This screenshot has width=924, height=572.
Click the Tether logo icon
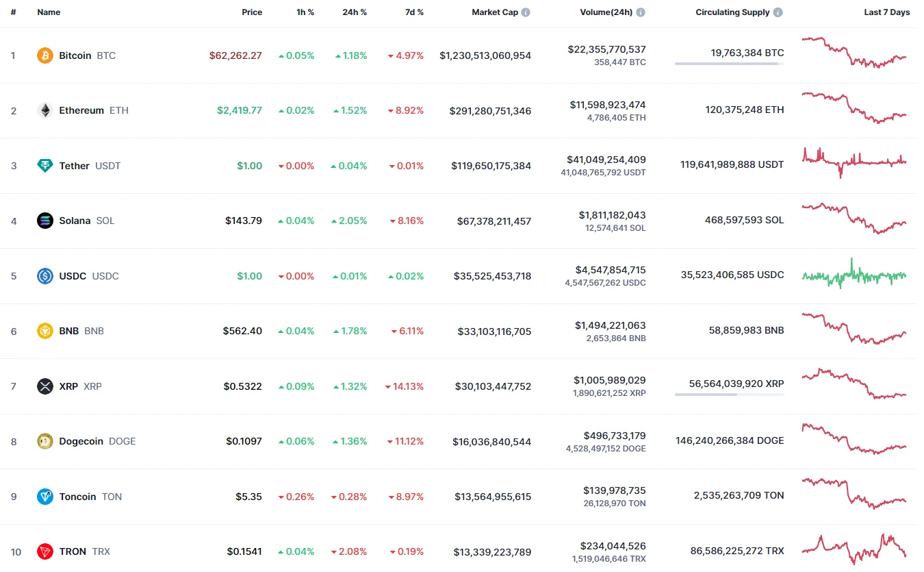(44, 166)
